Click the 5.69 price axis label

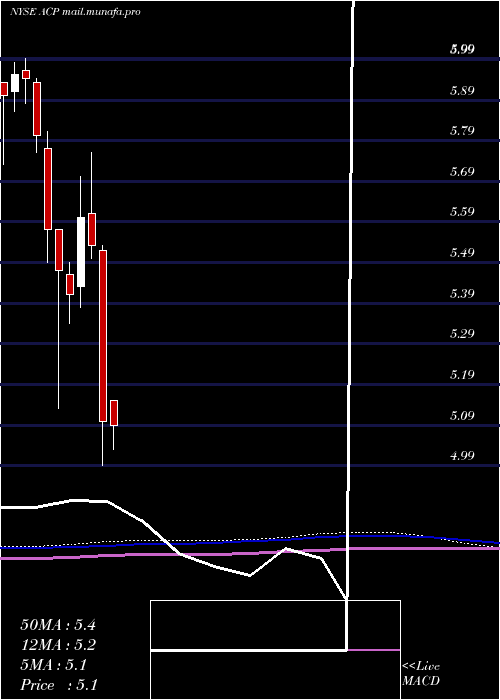[x=461, y=171]
